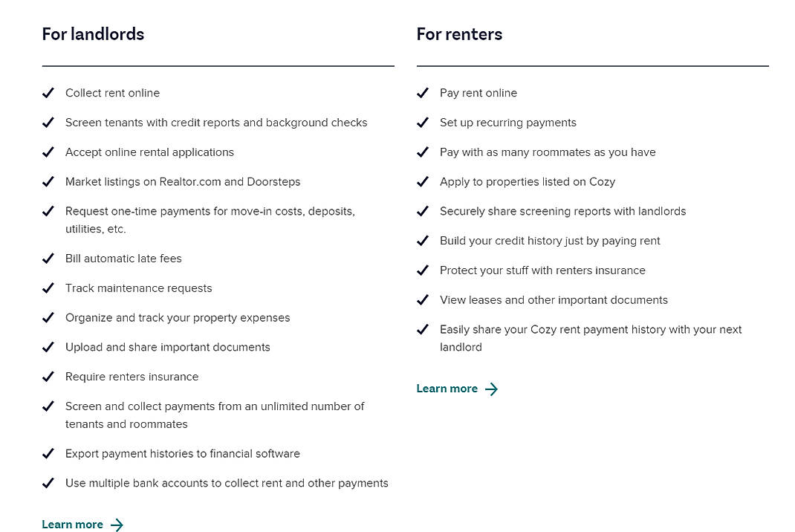Click the Screen tenants with credit reports item

point(216,123)
